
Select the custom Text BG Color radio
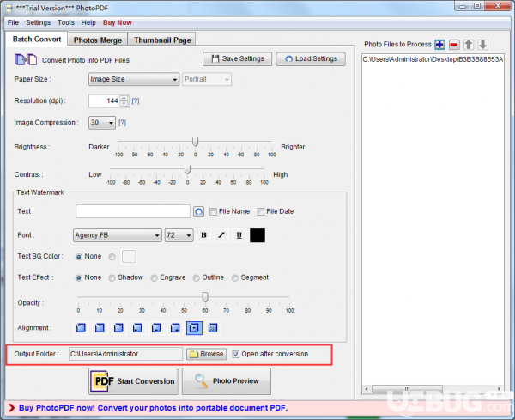pos(112,257)
